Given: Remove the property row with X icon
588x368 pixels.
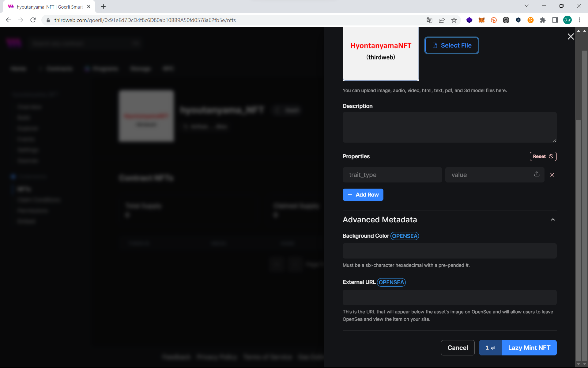Looking at the screenshot, I should click(552, 175).
